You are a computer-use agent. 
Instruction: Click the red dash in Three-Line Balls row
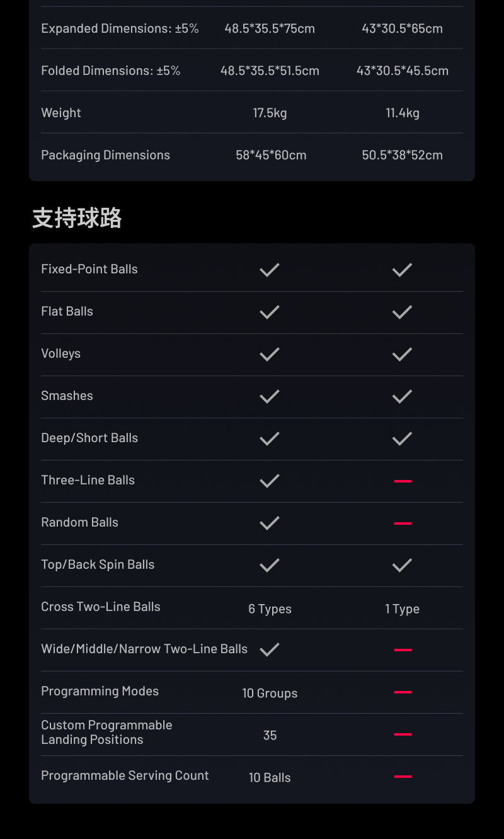point(403,481)
